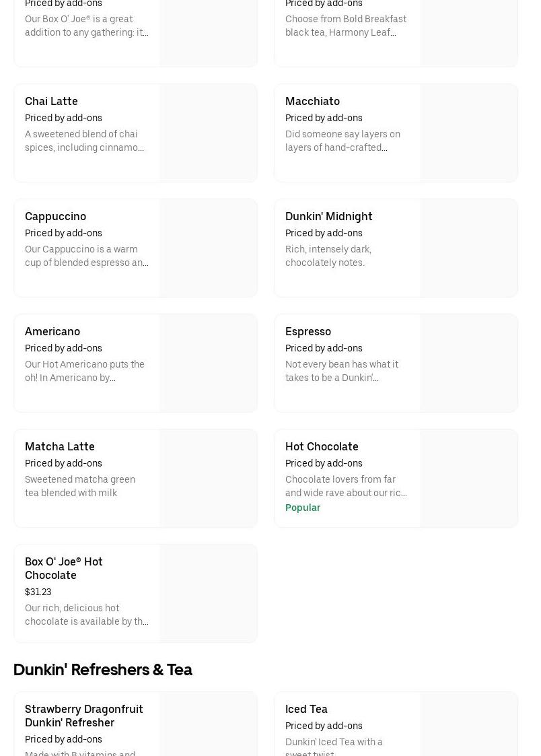541x756 pixels.
Task: Select Box O' Joe Hot Chocolate title
Action: click(64, 568)
